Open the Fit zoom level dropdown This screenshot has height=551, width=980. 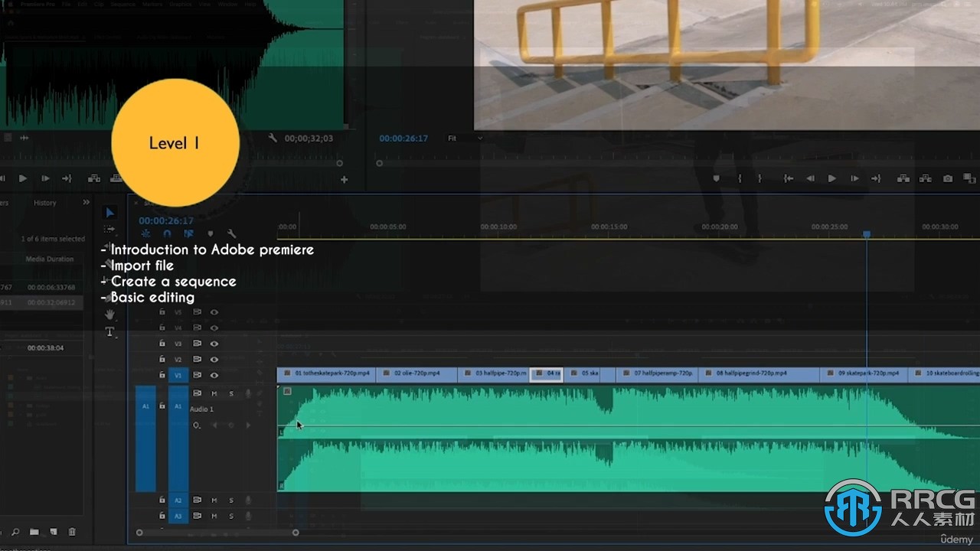pos(465,139)
